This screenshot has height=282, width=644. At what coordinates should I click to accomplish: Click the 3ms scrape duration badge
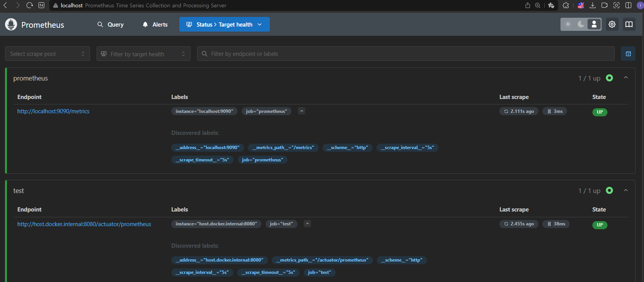555,111
